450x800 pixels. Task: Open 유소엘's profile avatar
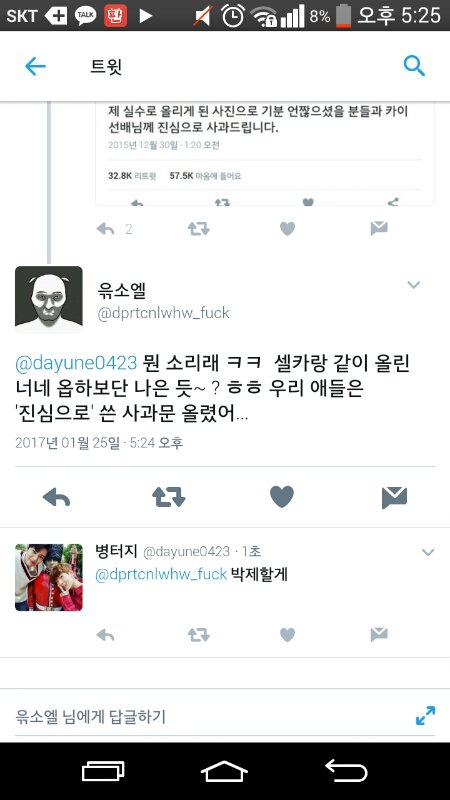(x=48, y=299)
